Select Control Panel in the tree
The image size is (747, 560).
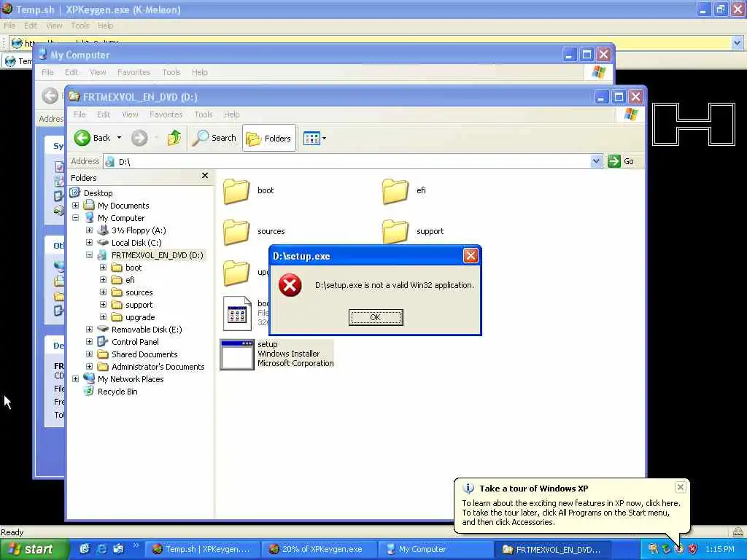pyautogui.click(x=135, y=342)
